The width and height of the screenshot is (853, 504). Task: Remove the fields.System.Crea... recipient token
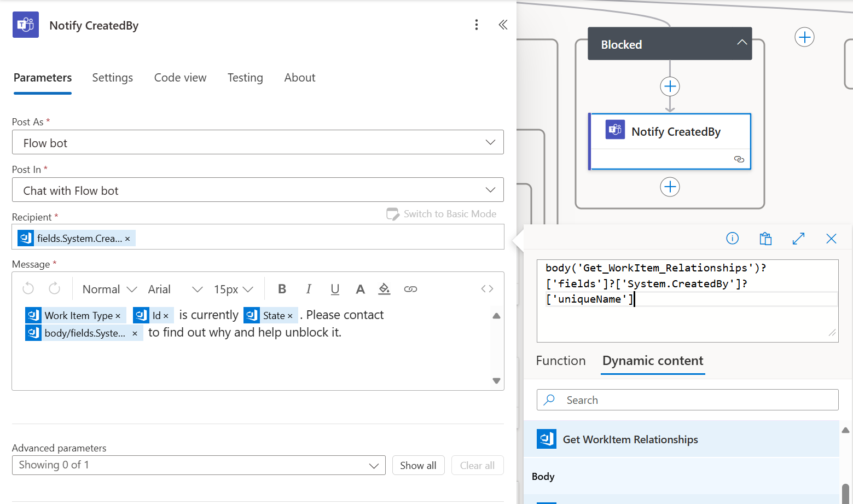tap(127, 239)
